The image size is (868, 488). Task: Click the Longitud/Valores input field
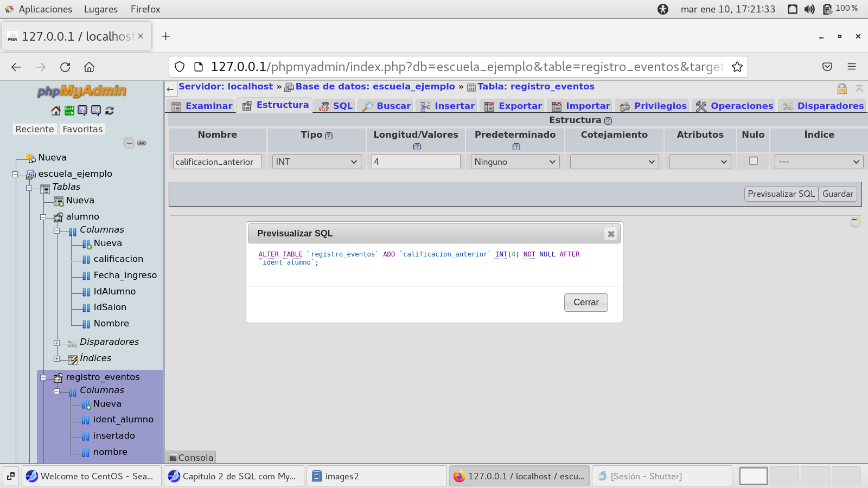[x=416, y=162]
